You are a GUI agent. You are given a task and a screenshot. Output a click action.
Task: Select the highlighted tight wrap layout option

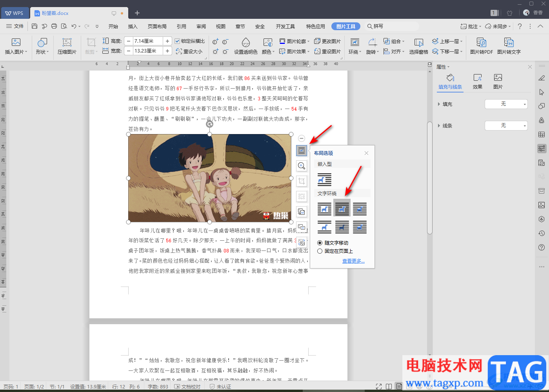click(x=342, y=208)
